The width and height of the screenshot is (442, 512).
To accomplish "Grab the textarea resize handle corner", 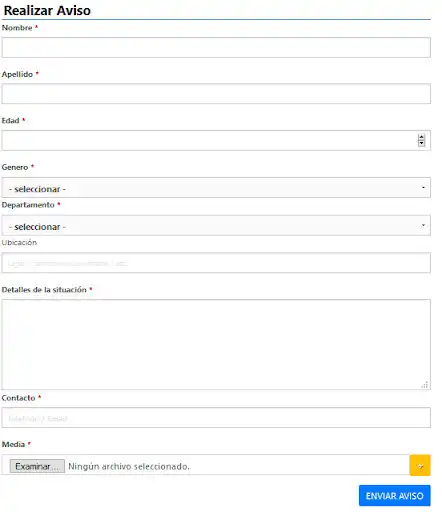I will [425, 385].
